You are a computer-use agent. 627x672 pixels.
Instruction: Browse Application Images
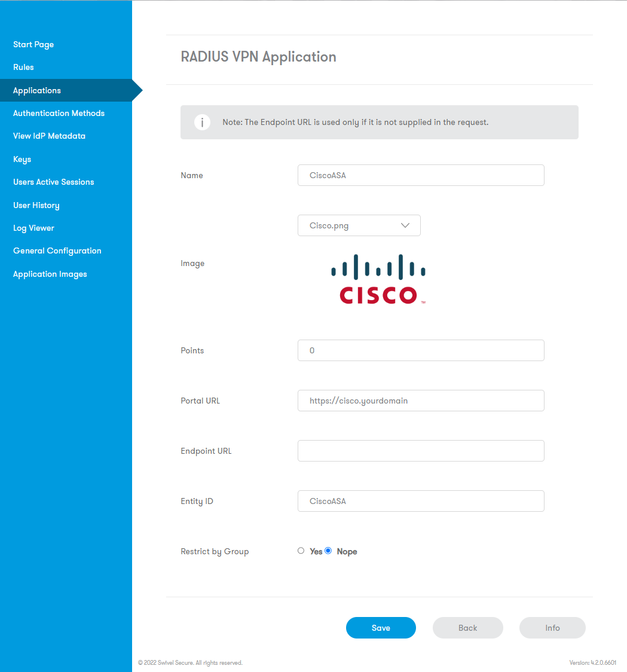pyautogui.click(x=50, y=274)
